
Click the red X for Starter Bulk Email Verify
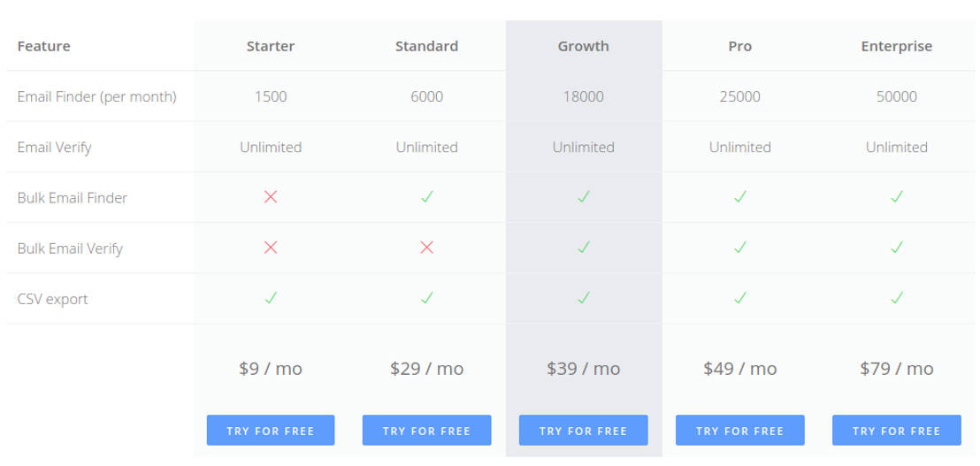271,248
